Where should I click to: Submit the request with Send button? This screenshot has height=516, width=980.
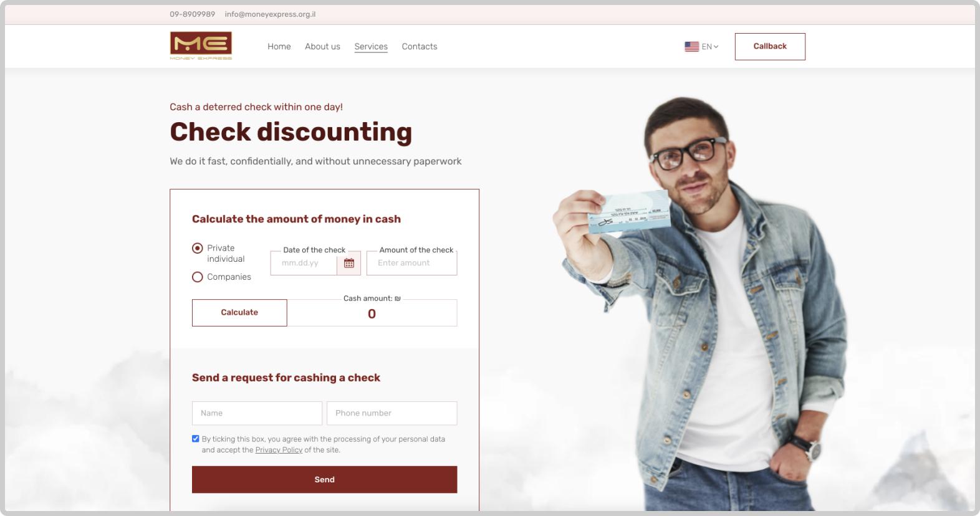coord(324,480)
